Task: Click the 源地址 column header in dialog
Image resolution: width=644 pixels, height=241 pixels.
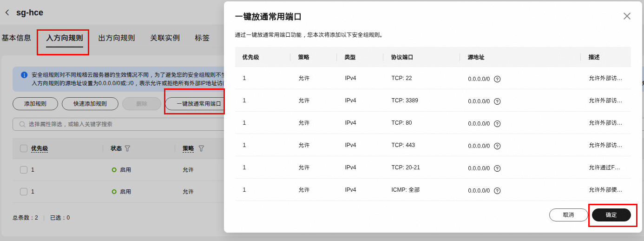Action: click(476, 57)
